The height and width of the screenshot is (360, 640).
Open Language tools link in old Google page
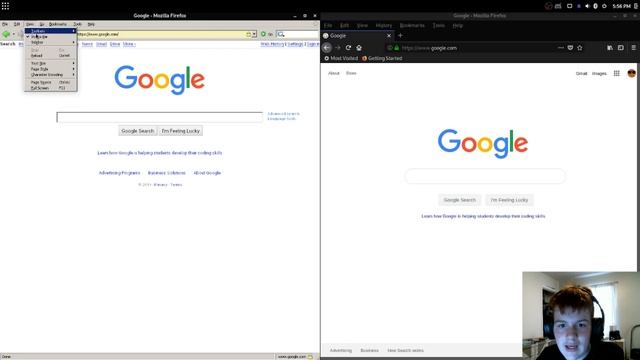click(x=282, y=119)
